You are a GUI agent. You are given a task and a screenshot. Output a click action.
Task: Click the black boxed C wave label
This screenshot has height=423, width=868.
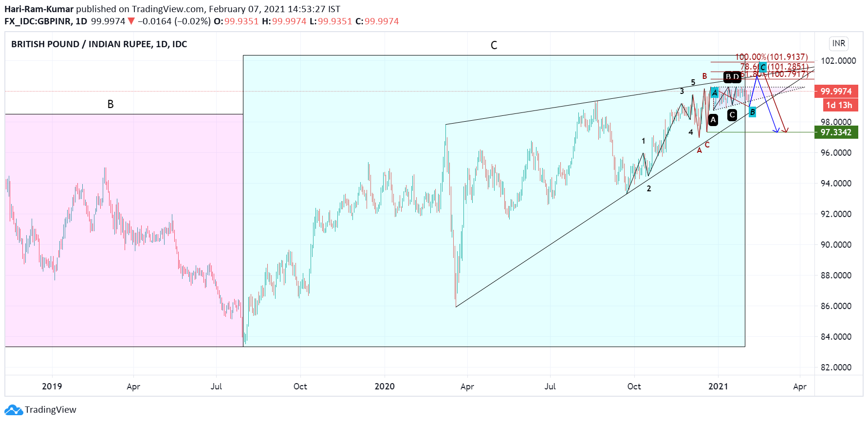[732, 115]
